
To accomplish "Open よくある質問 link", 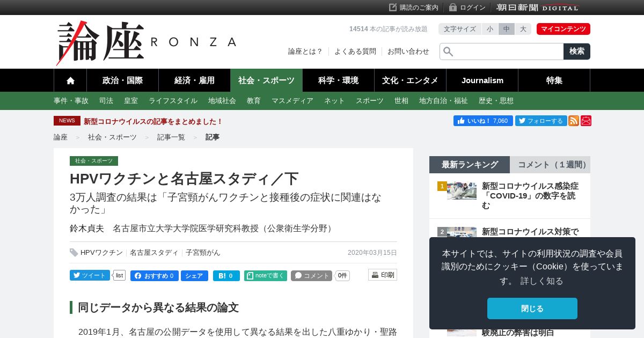I will click(355, 52).
